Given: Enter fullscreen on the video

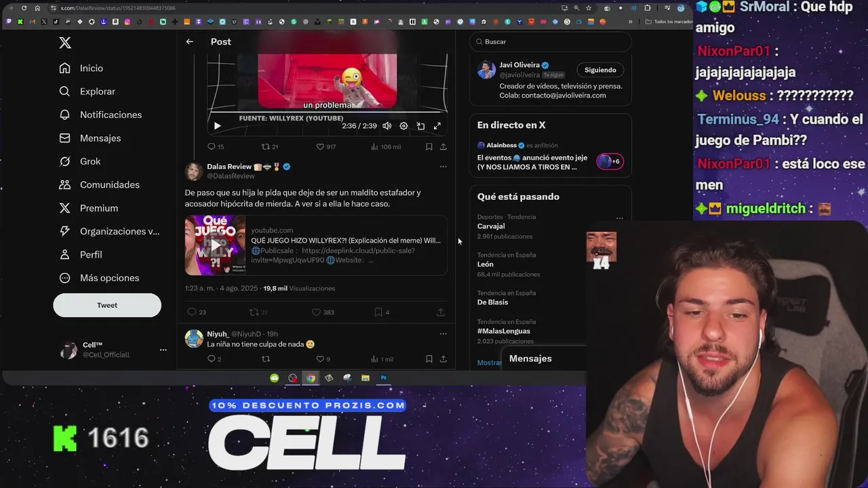Looking at the screenshot, I should point(437,126).
